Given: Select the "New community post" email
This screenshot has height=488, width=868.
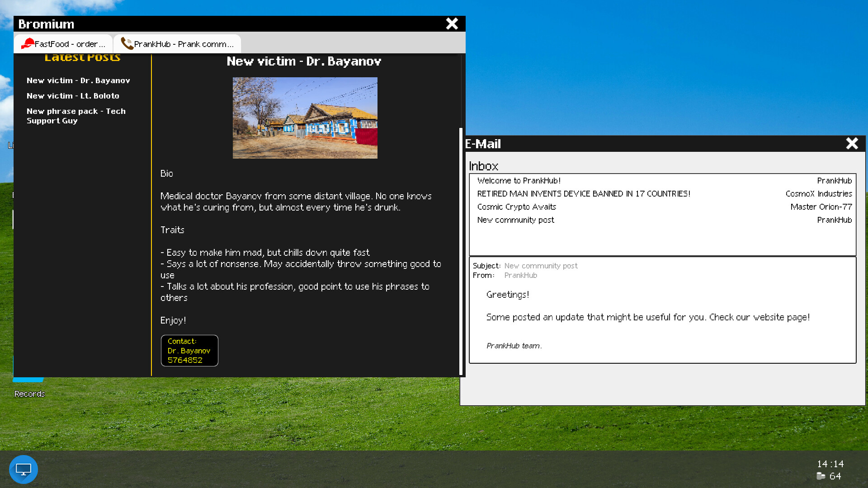Looking at the screenshot, I should point(516,220).
